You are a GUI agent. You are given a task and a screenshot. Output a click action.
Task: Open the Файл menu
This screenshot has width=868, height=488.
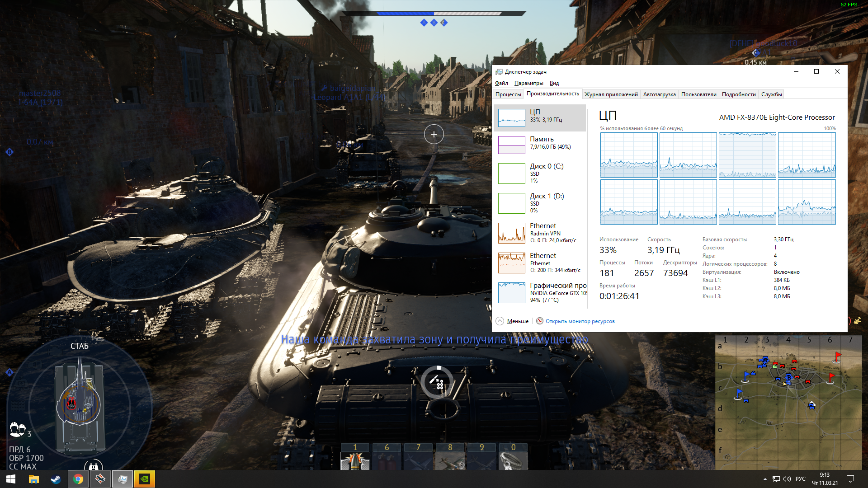(x=501, y=83)
